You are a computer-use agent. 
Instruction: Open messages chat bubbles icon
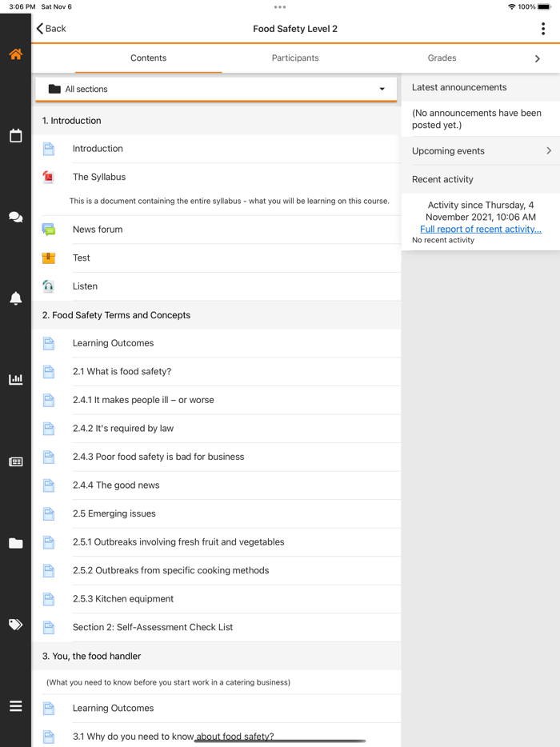15,217
